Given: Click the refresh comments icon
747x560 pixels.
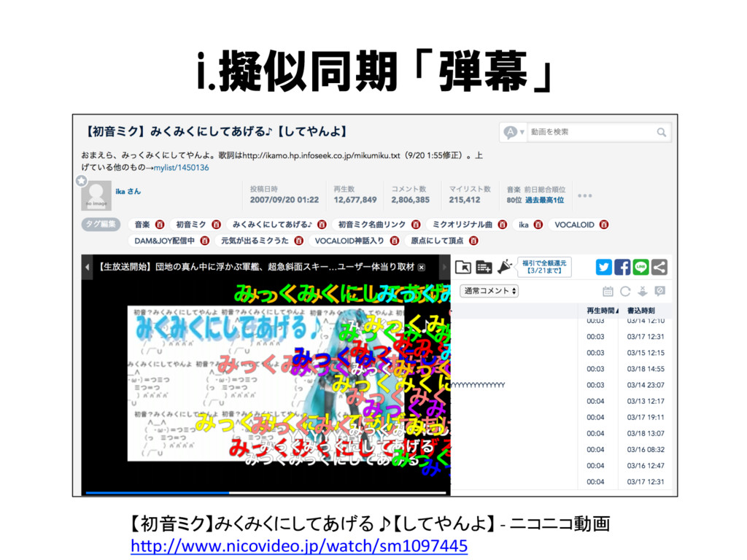Looking at the screenshot, I should (x=625, y=292).
